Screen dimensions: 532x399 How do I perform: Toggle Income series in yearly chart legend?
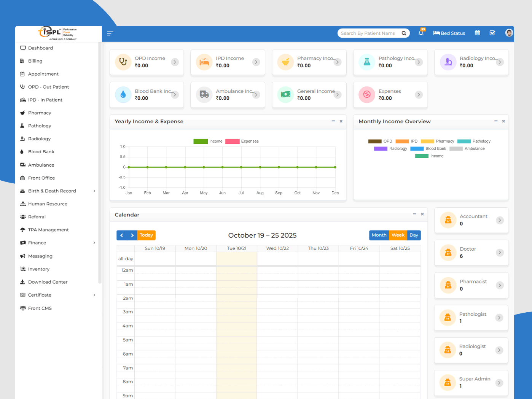point(208,141)
